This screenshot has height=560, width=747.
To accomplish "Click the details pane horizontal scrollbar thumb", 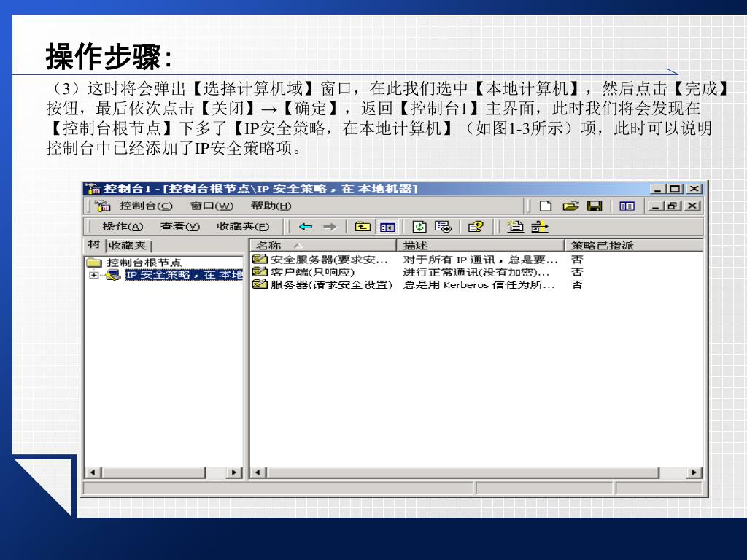I will [462, 472].
